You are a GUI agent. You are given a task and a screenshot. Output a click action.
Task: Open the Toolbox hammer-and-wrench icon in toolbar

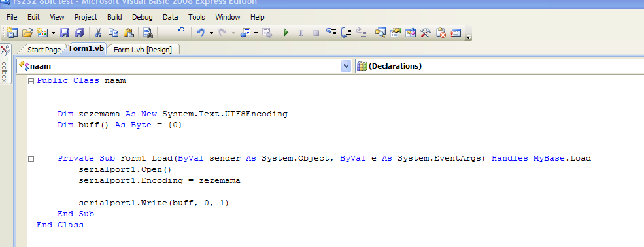pos(426,33)
